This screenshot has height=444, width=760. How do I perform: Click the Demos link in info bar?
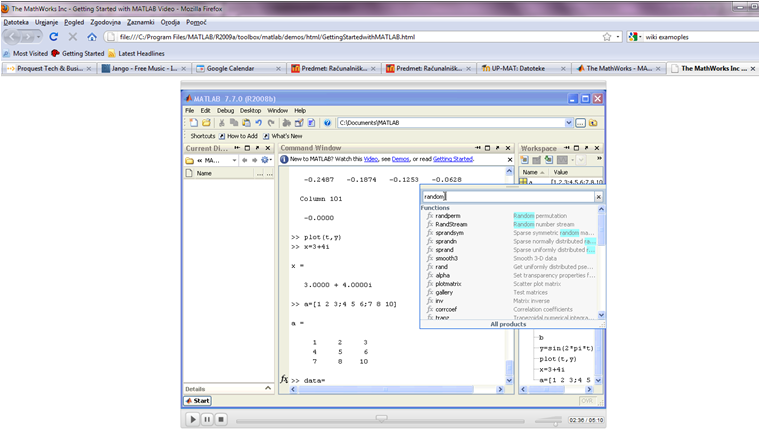coord(400,159)
